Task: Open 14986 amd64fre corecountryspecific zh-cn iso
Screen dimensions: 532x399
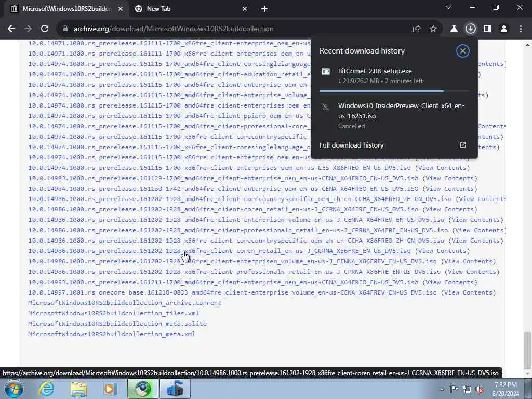Action: coord(240,199)
